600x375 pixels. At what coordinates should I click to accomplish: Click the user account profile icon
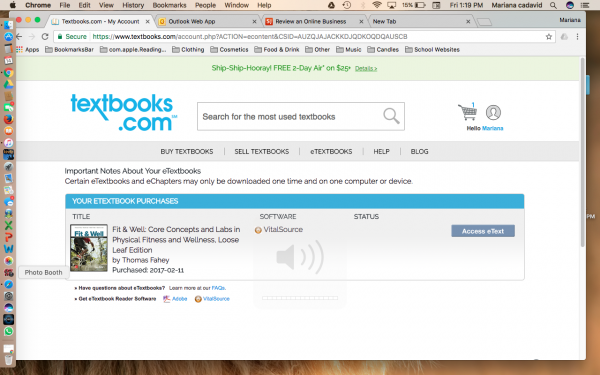[493, 112]
